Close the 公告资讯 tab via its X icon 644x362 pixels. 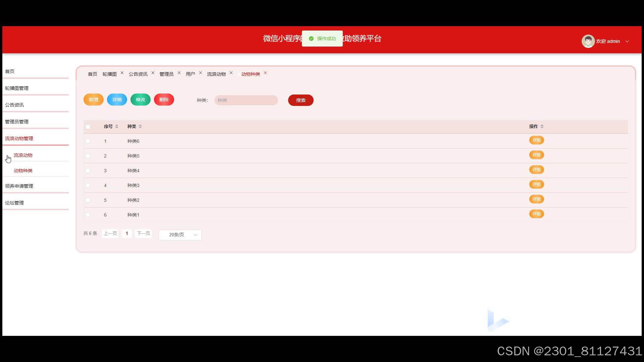click(x=153, y=73)
